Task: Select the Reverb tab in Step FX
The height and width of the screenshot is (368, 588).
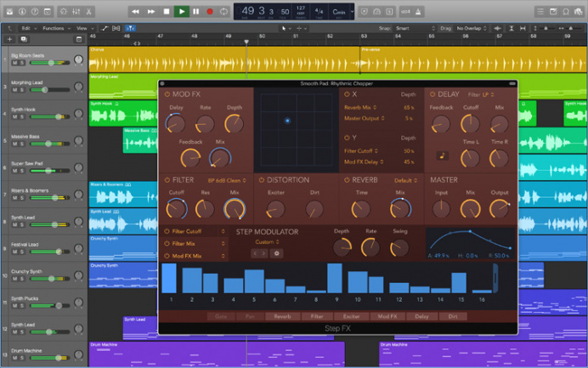Action: (282, 316)
